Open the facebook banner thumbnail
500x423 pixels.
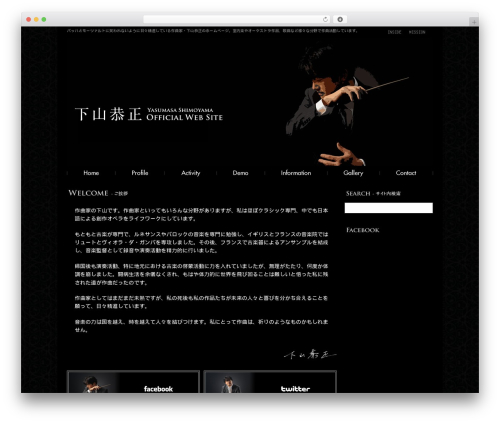(133, 382)
